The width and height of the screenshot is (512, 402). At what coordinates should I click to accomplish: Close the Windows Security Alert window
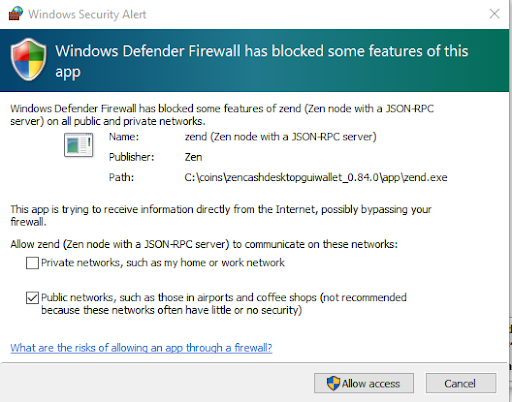click(x=494, y=14)
